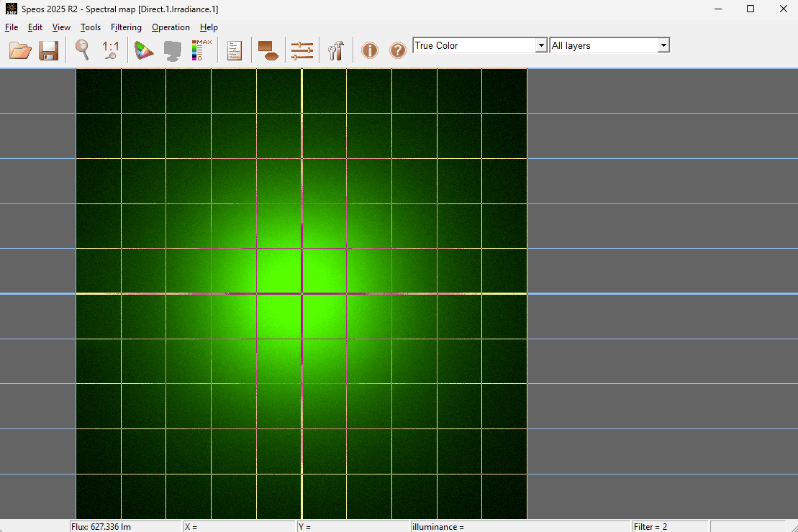This screenshot has width=798, height=532.
Task: Close the Speos Spectral map window
Action: pos(783,9)
